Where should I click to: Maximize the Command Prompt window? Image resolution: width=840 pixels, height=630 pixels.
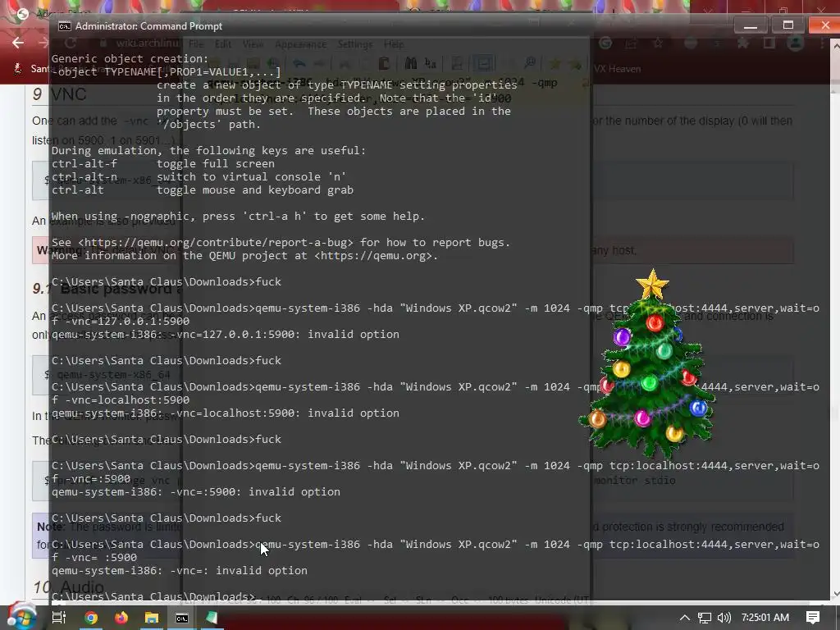pos(787,25)
